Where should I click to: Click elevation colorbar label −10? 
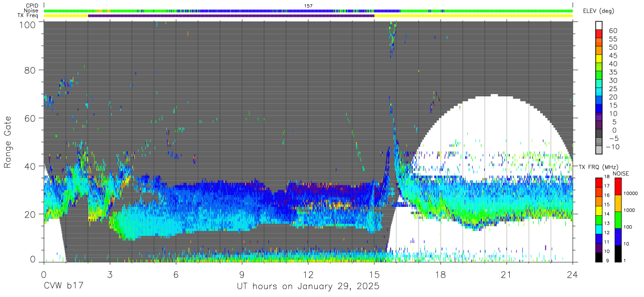[613, 147]
